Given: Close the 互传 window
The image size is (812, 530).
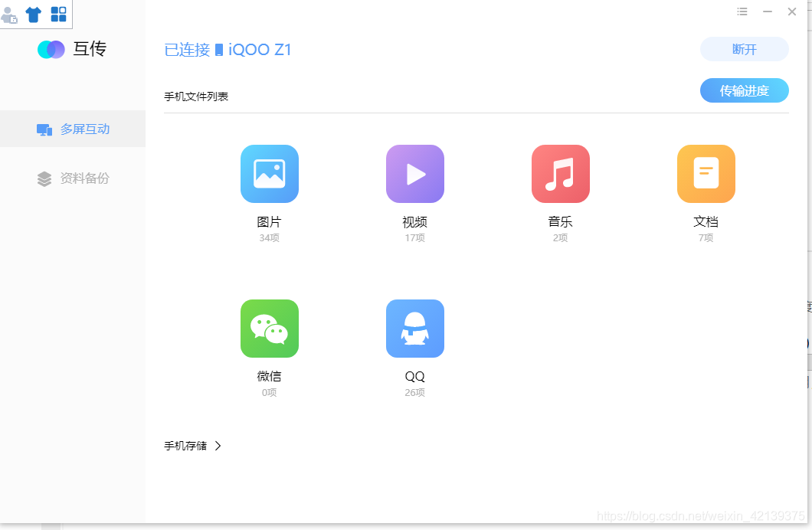Looking at the screenshot, I should click(792, 11).
